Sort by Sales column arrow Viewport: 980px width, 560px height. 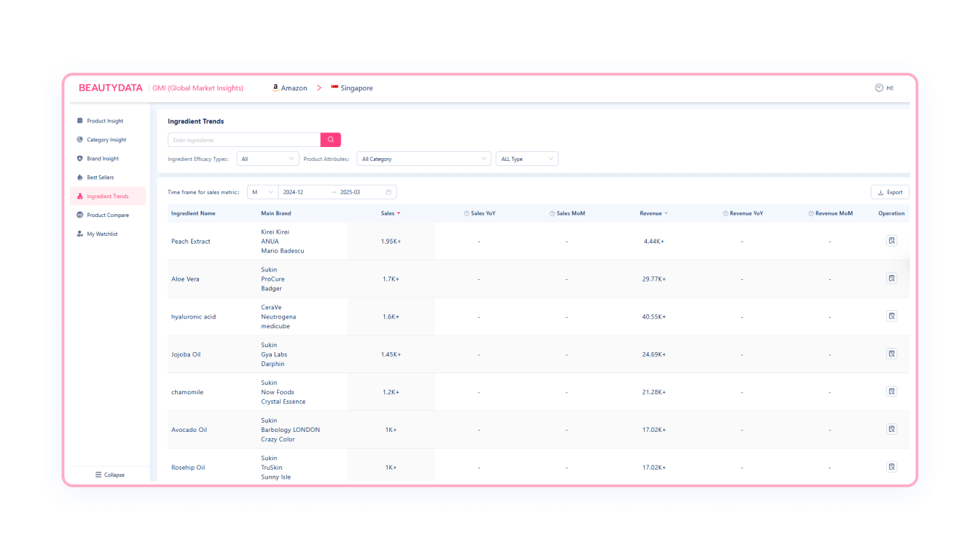(399, 213)
